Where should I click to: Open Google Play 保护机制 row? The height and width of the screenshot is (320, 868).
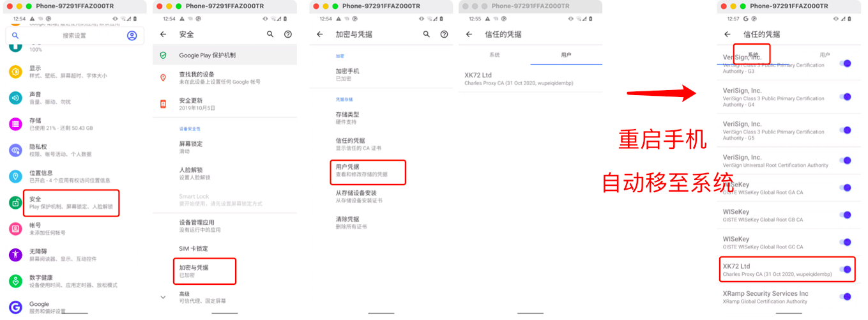point(225,56)
